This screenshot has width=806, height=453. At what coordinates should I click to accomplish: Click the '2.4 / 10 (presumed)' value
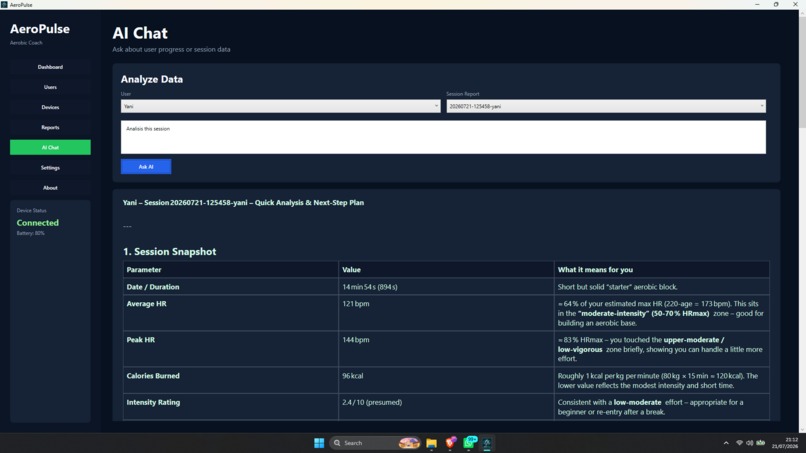pyautogui.click(x=372, y=402)
